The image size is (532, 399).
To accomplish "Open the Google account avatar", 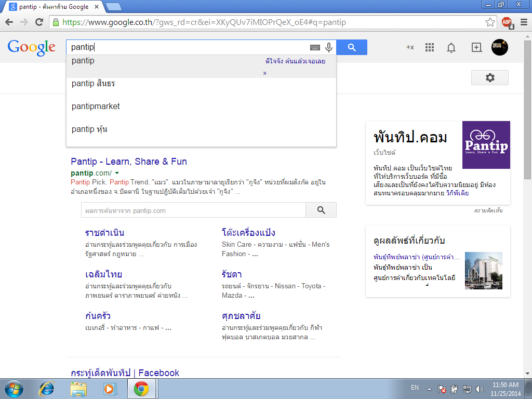I will [500, 47].
